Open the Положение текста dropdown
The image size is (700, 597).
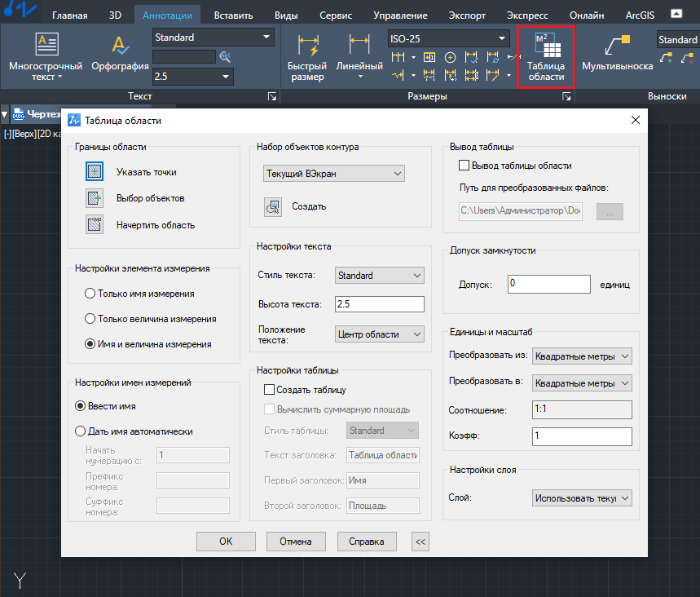(x=380, y=334)
